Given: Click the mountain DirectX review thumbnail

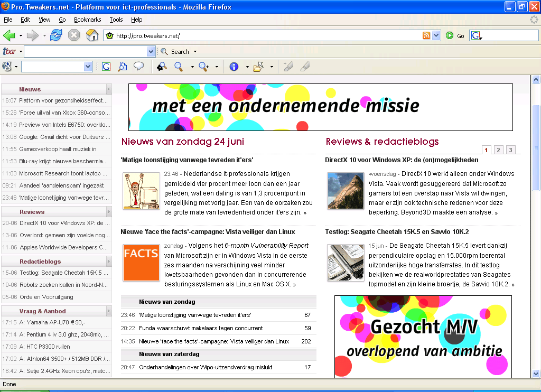Looking at the screenshot, I should coord(346,191).
